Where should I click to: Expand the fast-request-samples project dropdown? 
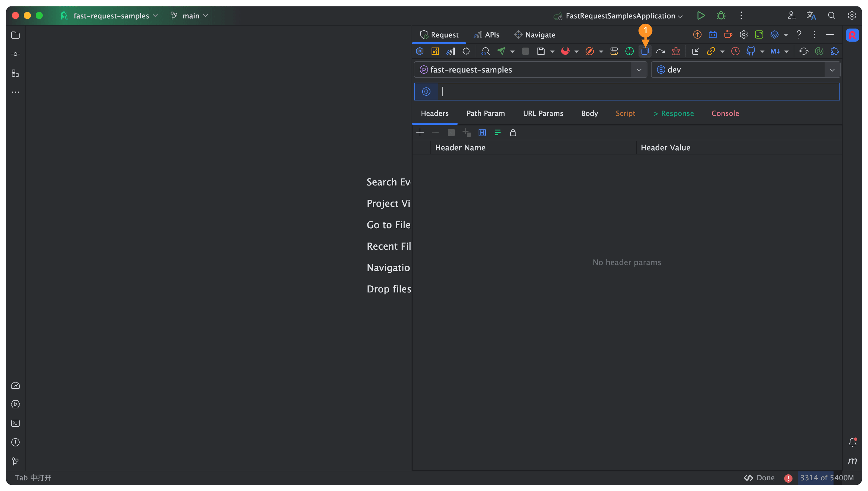639,70
